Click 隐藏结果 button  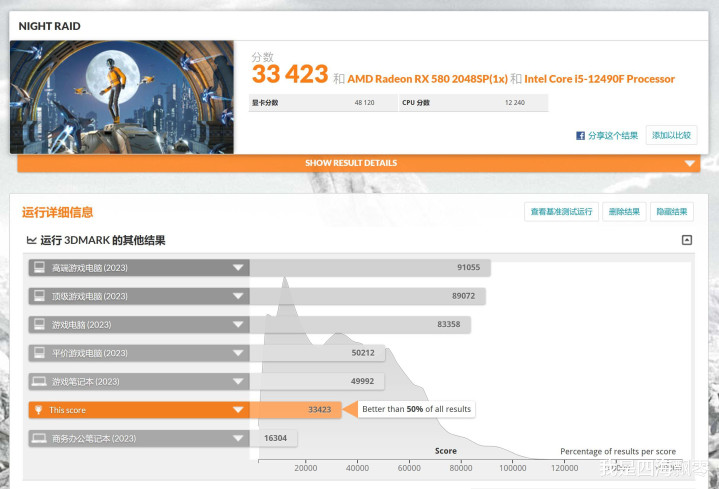pos(672,211)
